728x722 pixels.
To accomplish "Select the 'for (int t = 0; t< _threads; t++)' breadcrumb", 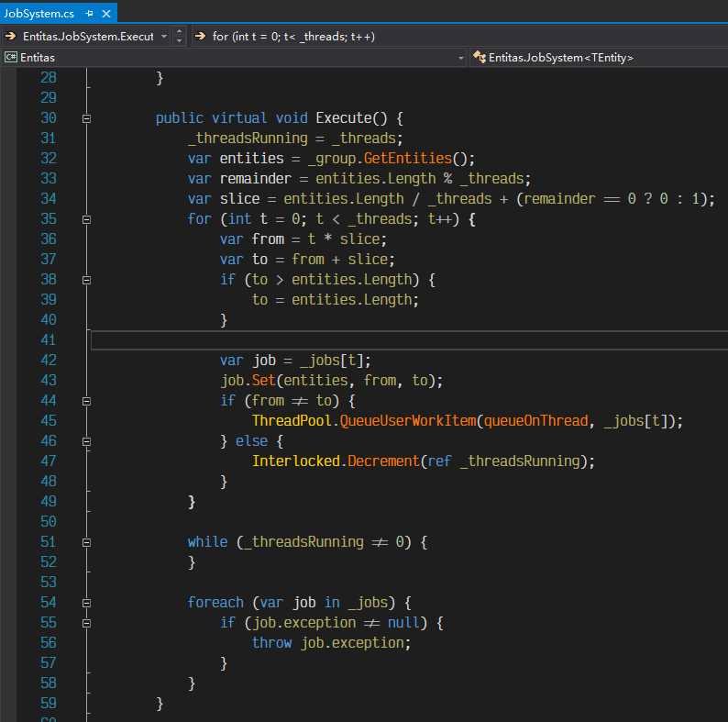I will click(293, 37).
